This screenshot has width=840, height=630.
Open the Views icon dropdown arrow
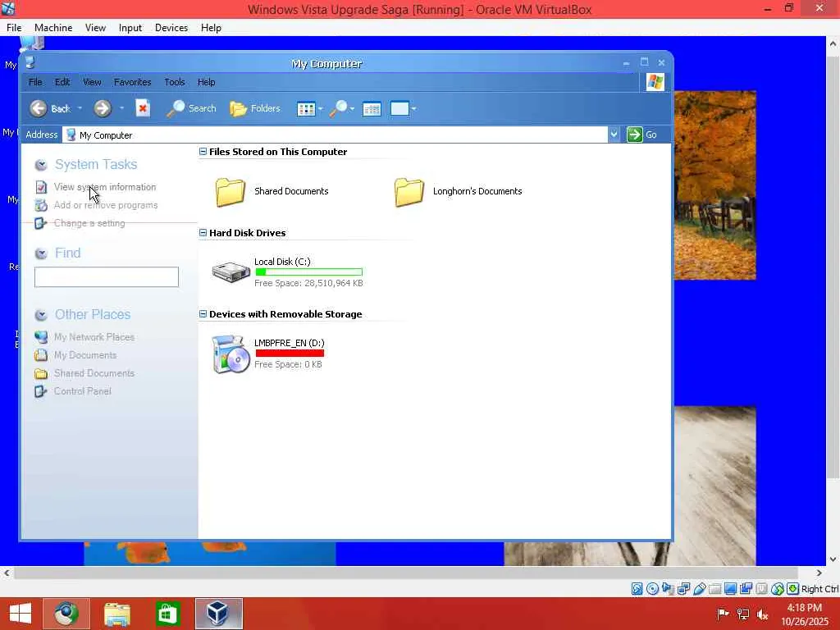(x=321, y=109)
